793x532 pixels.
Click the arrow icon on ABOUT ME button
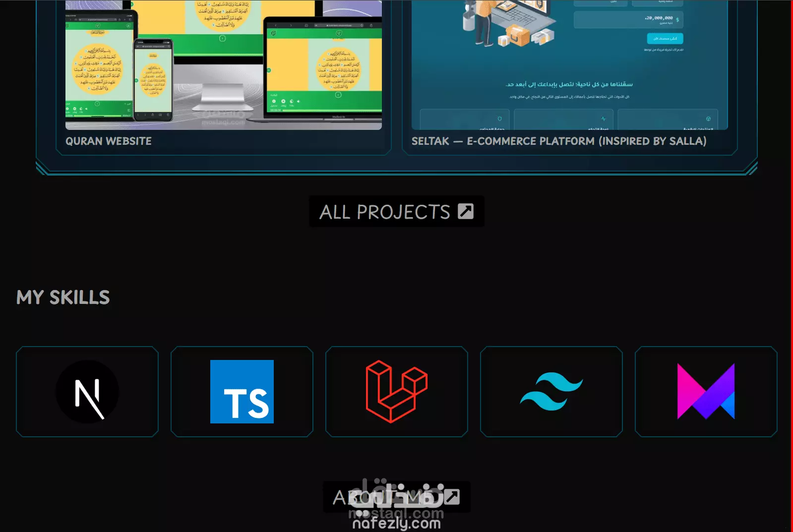tap(452, 497)
